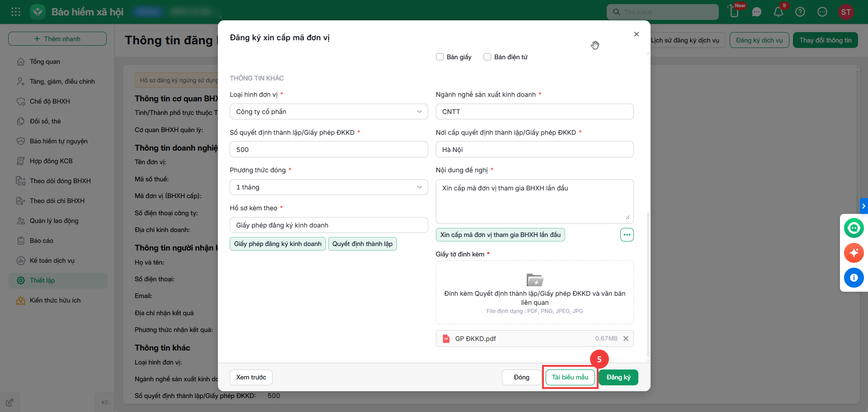This screenshot has width=868, height=412.
Task: Open the more options ellipsis in header
Action: 822,12
